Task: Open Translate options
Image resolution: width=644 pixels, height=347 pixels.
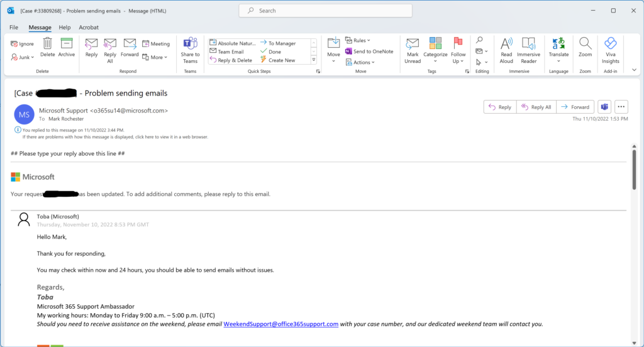Action: click(x=558, y=51)
